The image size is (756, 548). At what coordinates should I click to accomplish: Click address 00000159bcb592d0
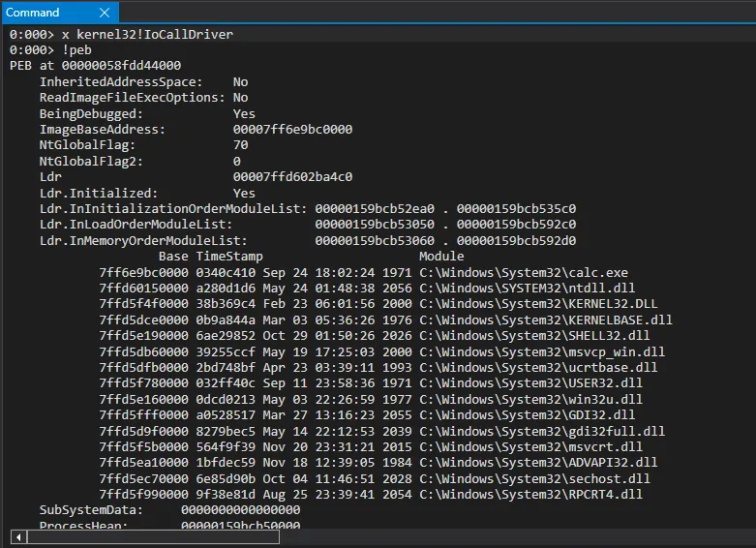(516, 241)
